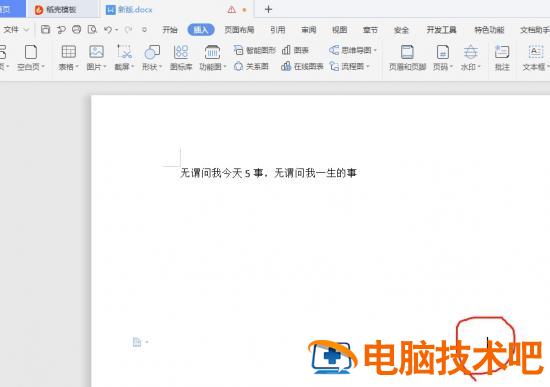Click the 形状 shapes icon

pos(152,52)
